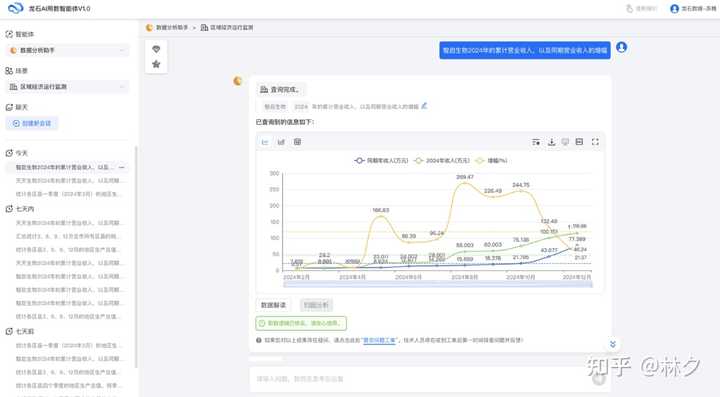This screenshot has width=720, height=397.
Task: Click the data label 226.49 on the chart
Action: pos(493,191)
